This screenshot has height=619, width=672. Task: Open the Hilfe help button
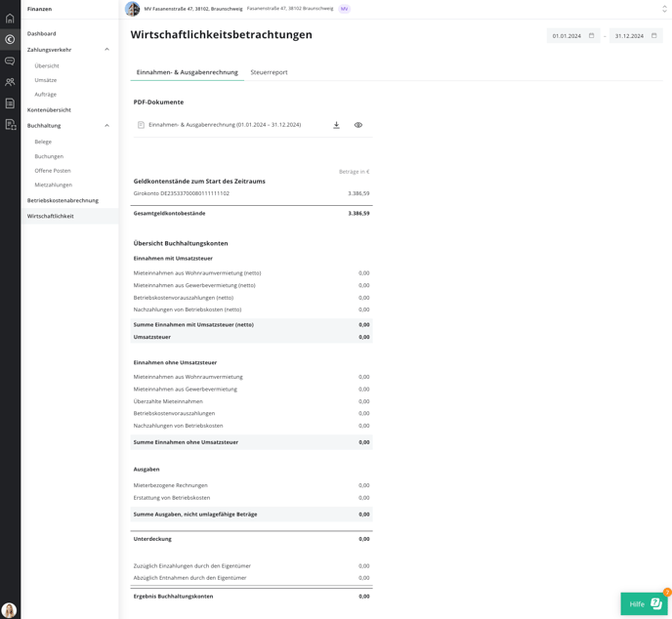click(x=644, y=603)
